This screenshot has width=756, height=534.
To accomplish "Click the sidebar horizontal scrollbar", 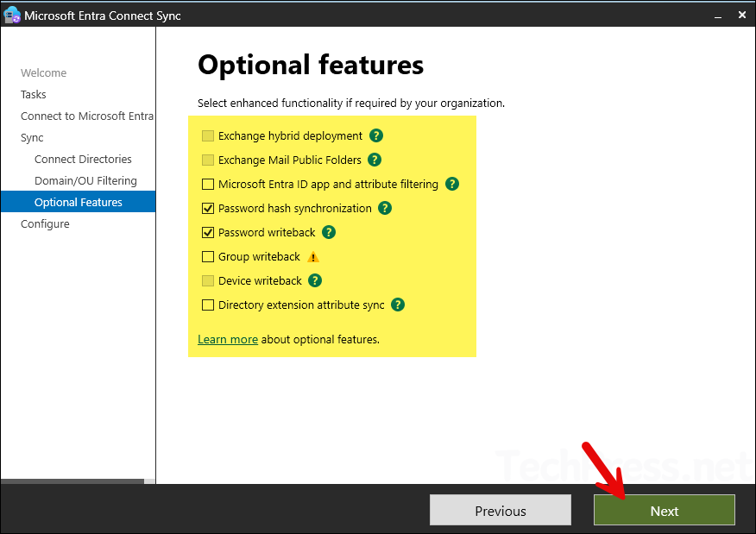I will [x=72, y=481].
